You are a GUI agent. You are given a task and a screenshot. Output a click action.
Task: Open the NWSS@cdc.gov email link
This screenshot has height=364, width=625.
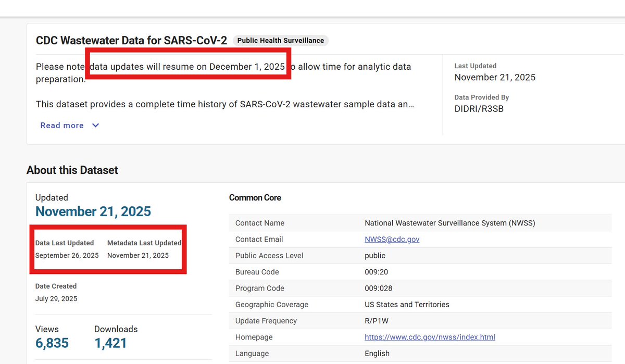392,240
